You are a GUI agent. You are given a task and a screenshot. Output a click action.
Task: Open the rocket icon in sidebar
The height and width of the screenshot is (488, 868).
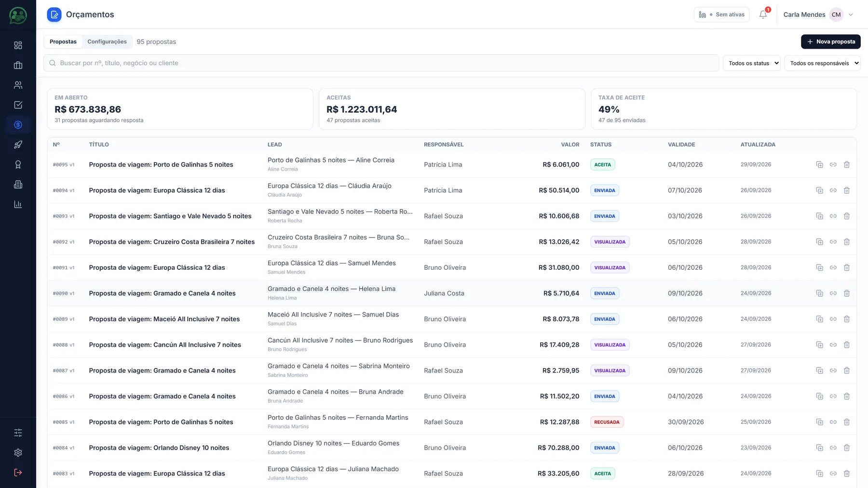[18, 145]
